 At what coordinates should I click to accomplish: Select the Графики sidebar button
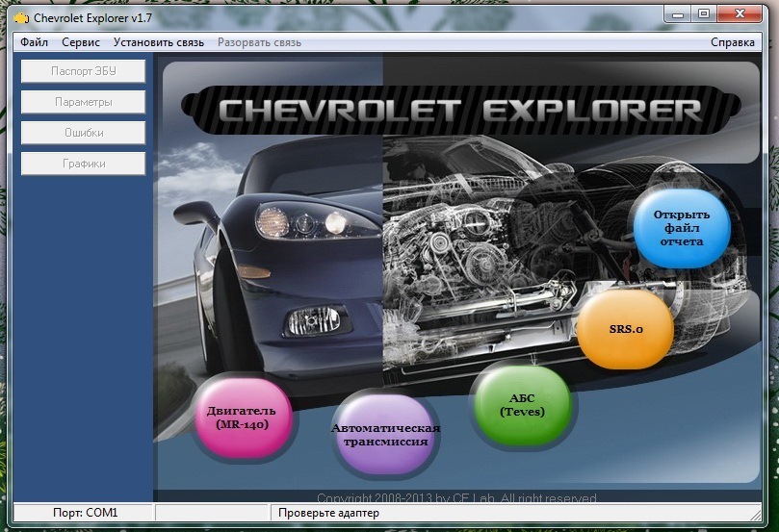(83, 164)
